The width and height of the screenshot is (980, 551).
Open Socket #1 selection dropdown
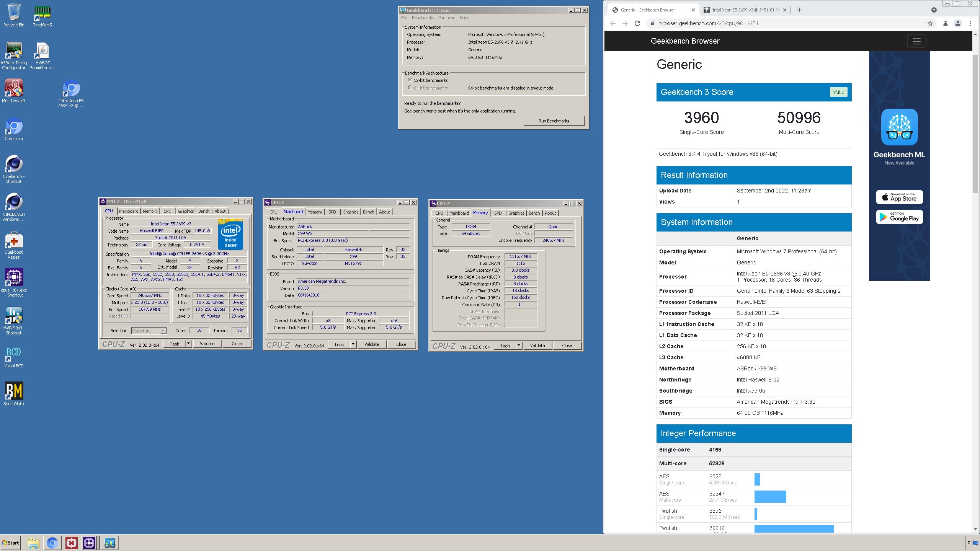click(x=149, y=331)
